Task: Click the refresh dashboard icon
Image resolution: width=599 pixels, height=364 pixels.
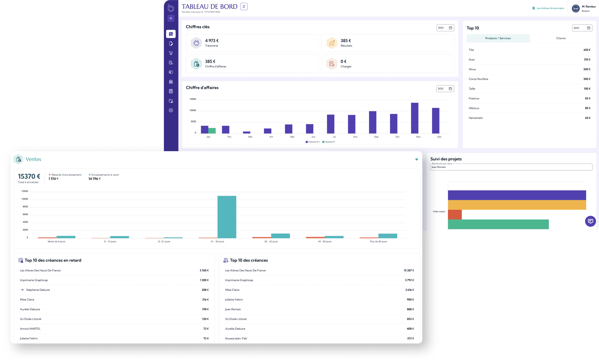Action: pos(244,7)
